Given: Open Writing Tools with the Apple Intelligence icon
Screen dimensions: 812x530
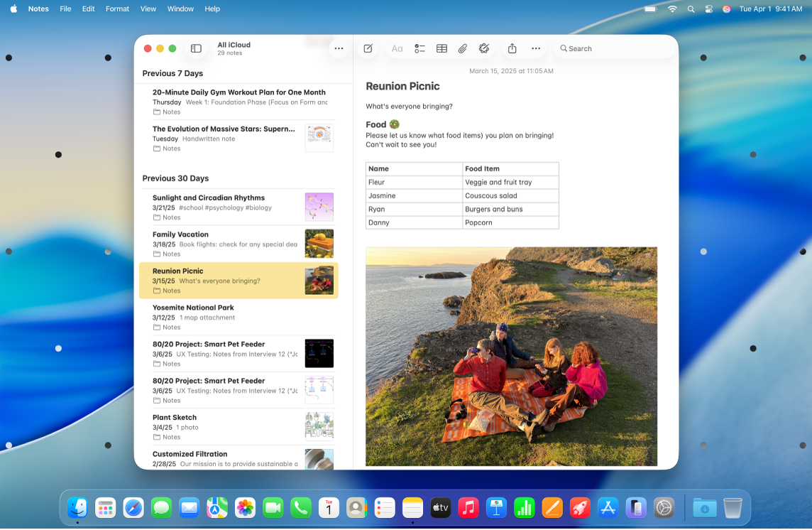Looking at the screenshot, I should coord(485,48).
